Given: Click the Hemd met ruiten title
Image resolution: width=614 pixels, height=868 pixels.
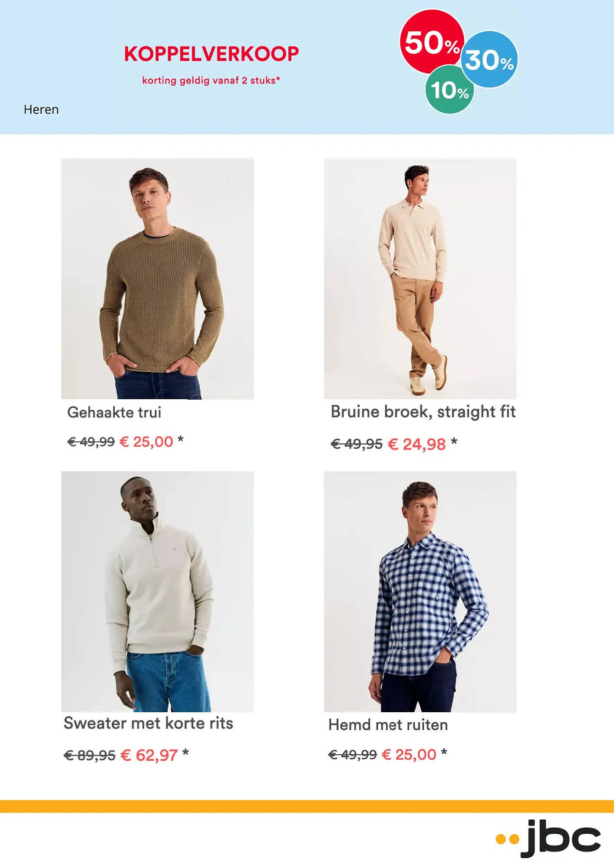Looking at the screenshot, I should (x=388, y=725).
